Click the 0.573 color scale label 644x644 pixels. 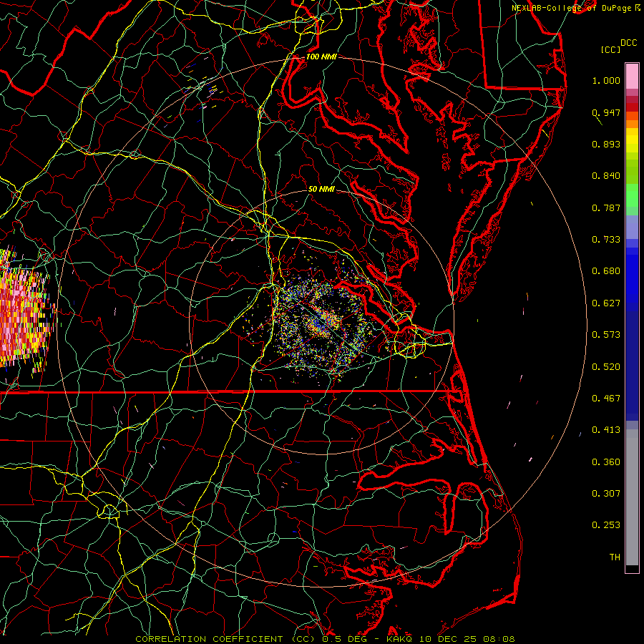[606, 335]
